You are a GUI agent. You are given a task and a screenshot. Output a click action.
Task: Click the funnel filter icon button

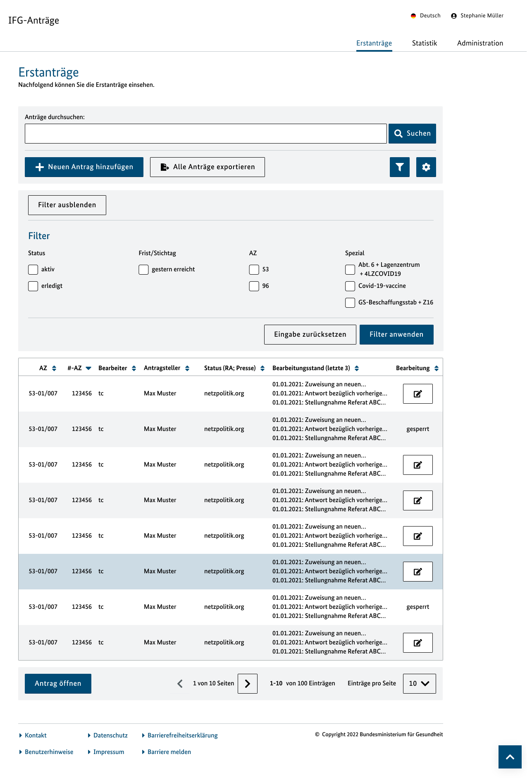click(x=399, y=167)
